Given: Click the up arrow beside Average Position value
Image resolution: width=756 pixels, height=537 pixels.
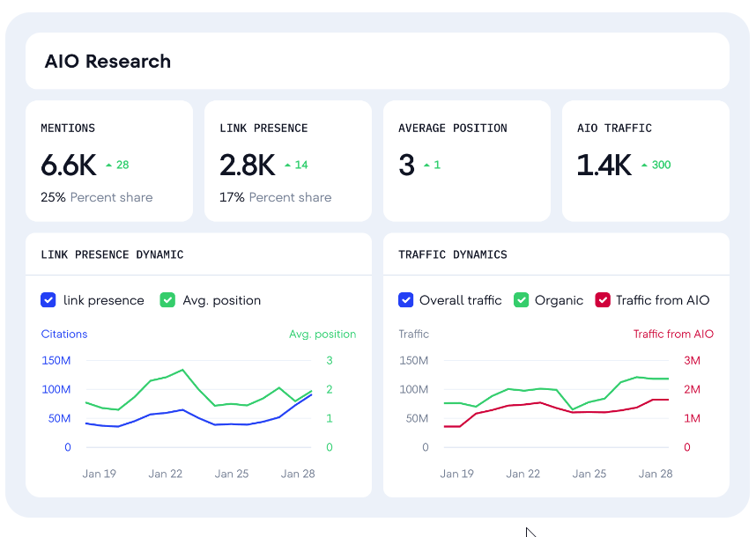Looking at the screenshot, I should point(427,165).
